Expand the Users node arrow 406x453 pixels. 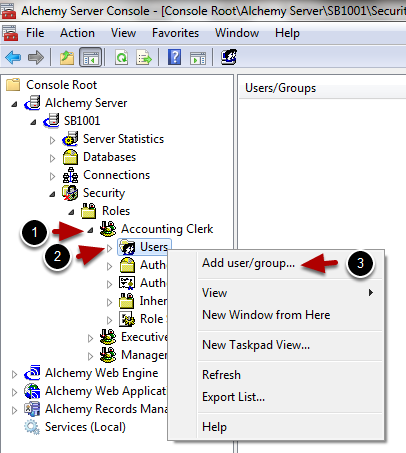[110, 248]
